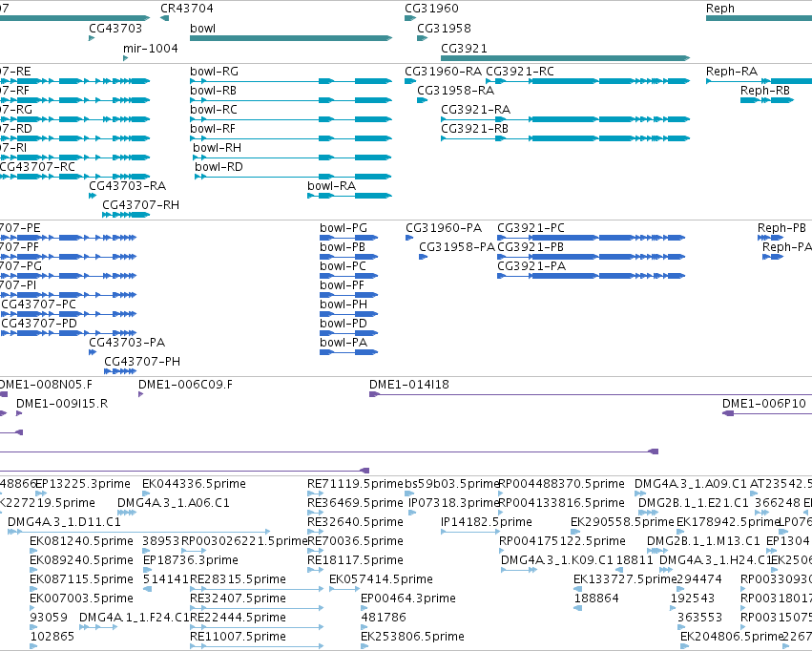The height and width of the screenshot is (651, 812).
Task: Click the bowl-RF transcript label
Action: coord(213,129)
